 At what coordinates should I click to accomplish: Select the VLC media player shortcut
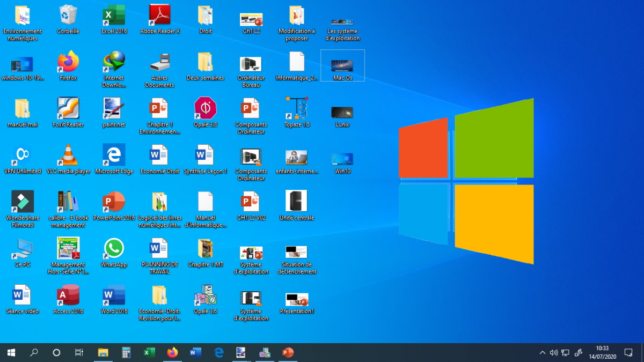68,160
